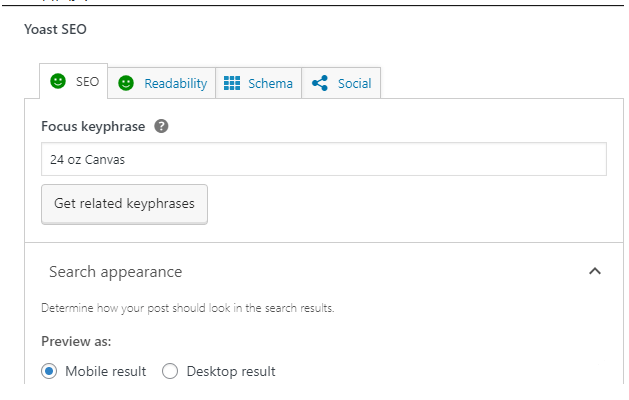Click the Readability tab's green smiley icon
This screenshot has height=400, width=629.
point(126,83)
